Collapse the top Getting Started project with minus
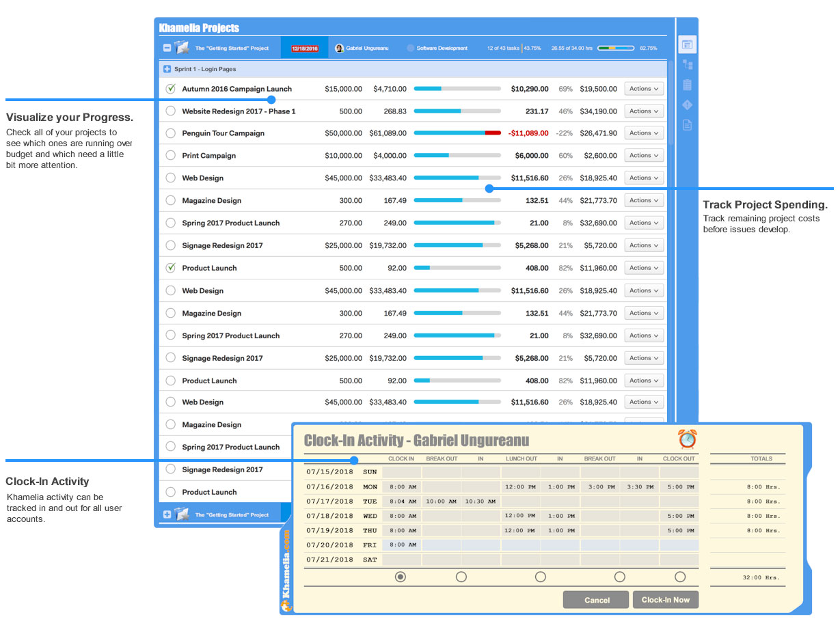 click(x=167, y=49)
